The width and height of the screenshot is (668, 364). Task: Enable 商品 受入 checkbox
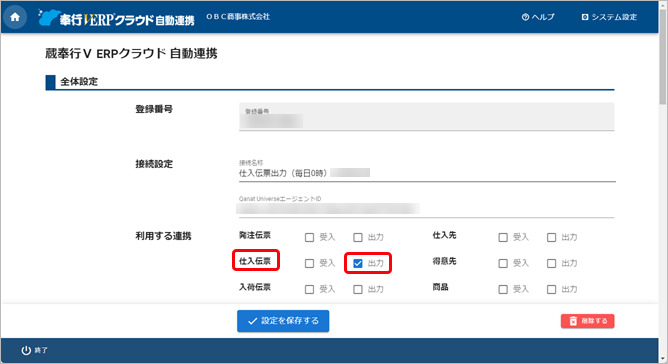(503, 289)
